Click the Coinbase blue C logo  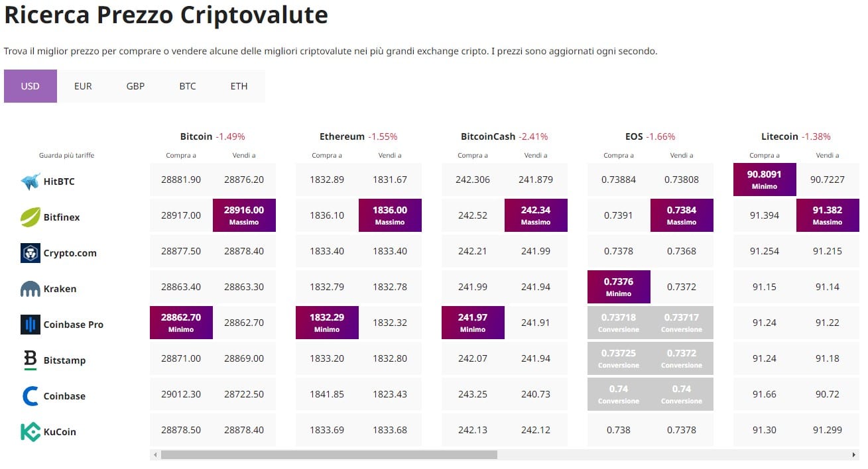click(31, 396)
